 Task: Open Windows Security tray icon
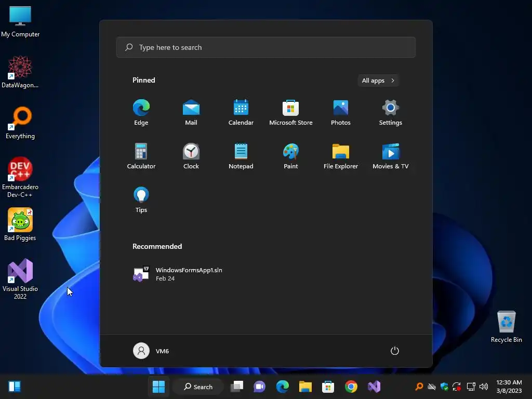[444, 387]
